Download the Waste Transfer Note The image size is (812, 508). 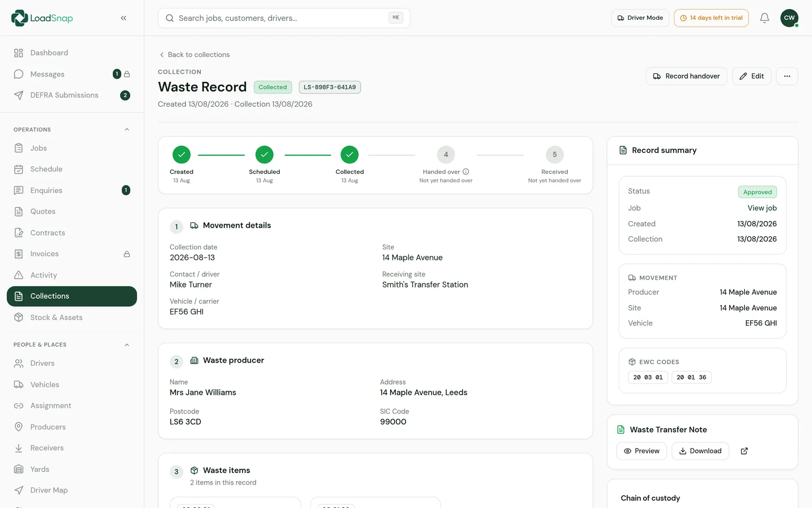pos(700,451)
